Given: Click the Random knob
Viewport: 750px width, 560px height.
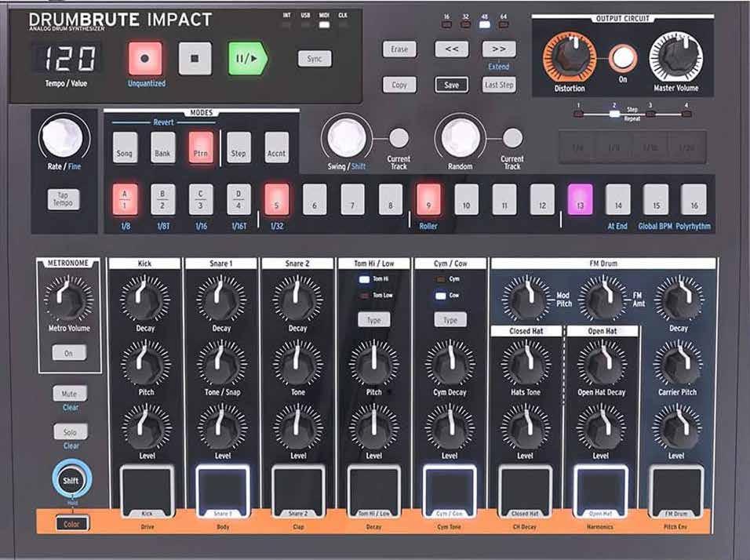Looking at the screenshot, I should pyautogui.click(x=461, y=138).
